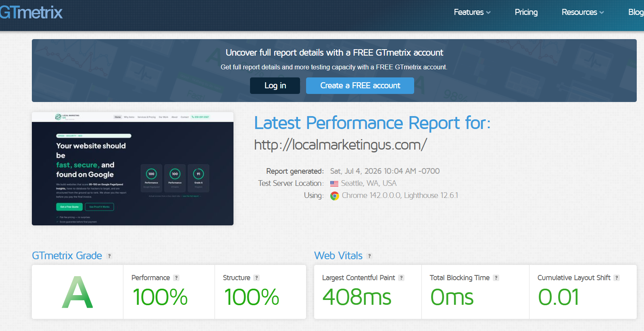Open help icon next to GTmetrix Grade
644x331 pixels.
coord(109,256)
